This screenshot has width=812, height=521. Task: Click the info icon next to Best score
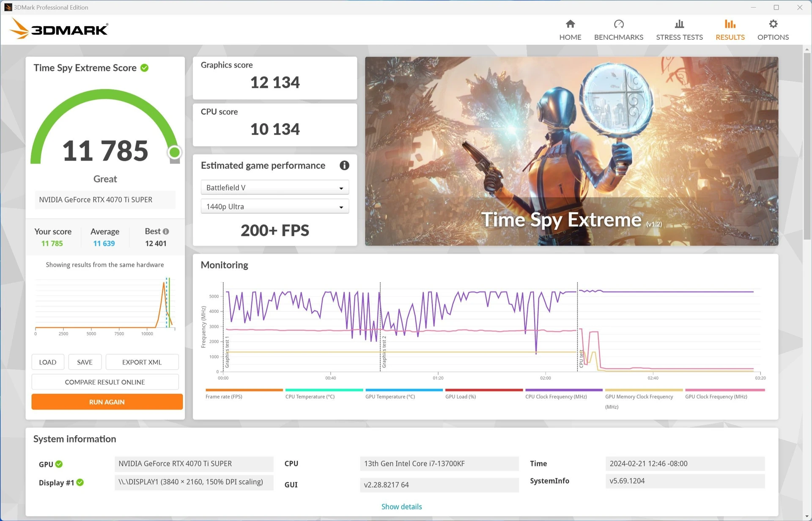pos(166,231)
